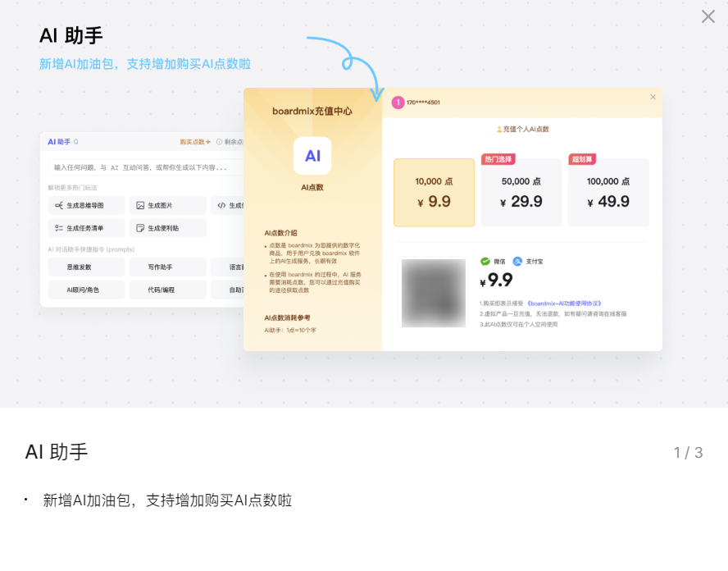Select the 100,000 点 recharge package
Viewport: 728px width, 571px height.
point(608,193)
